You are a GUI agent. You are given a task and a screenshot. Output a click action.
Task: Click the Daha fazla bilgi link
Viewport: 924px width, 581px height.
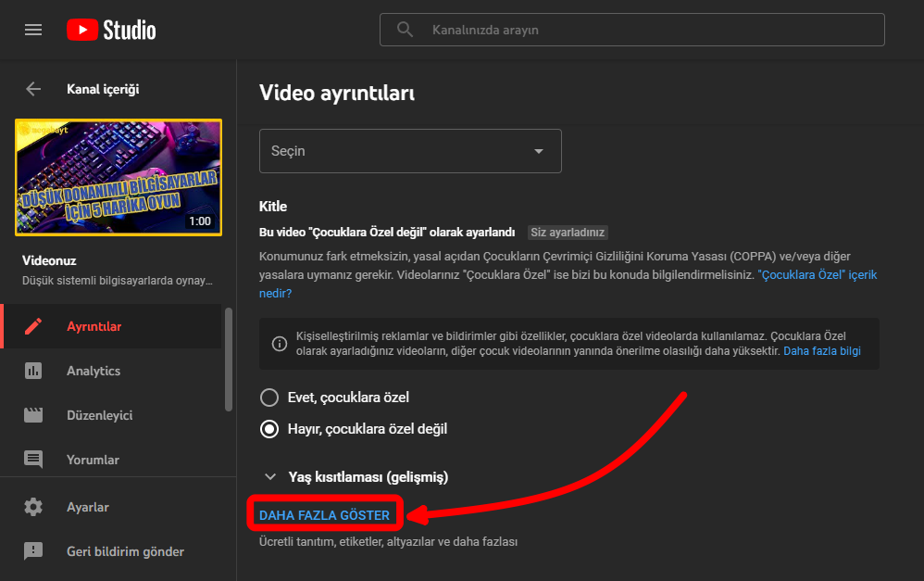point(819,349)
